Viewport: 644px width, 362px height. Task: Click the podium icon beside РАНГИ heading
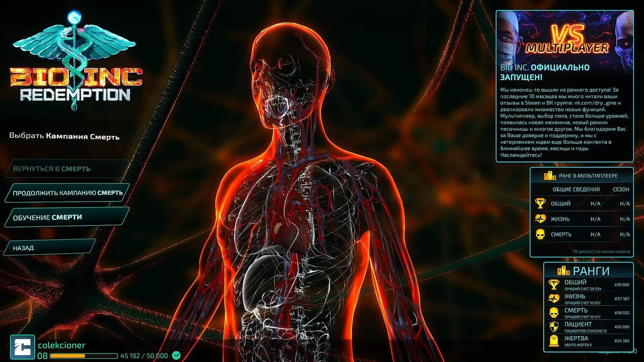pos(563,271)
